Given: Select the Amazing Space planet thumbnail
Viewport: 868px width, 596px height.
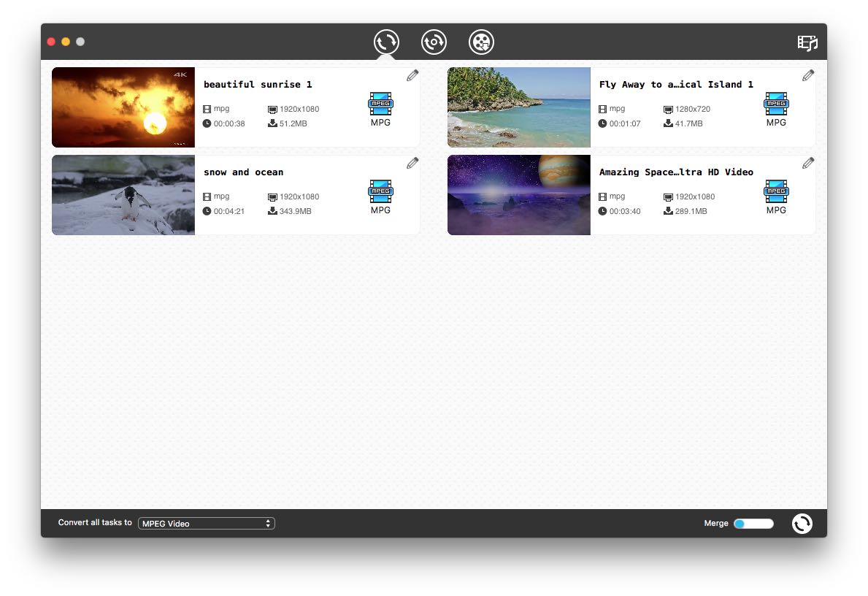Looking at the screenshot, I should click(519, 195).
